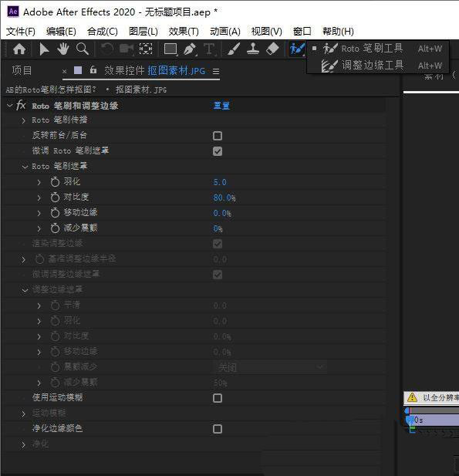Open the 编辑(E) menu
The image size is (459, 476).
coord(61,32)
